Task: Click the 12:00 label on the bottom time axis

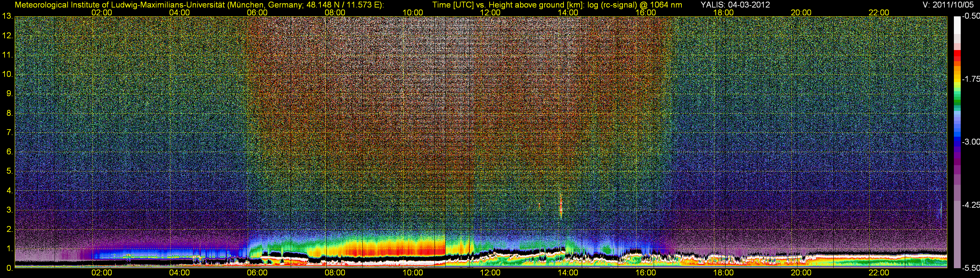Action: point(490,273)
